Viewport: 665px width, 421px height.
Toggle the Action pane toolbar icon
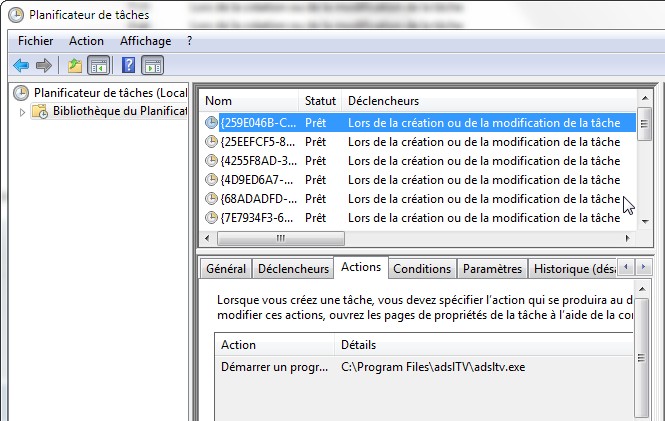[x=152, y=66]
